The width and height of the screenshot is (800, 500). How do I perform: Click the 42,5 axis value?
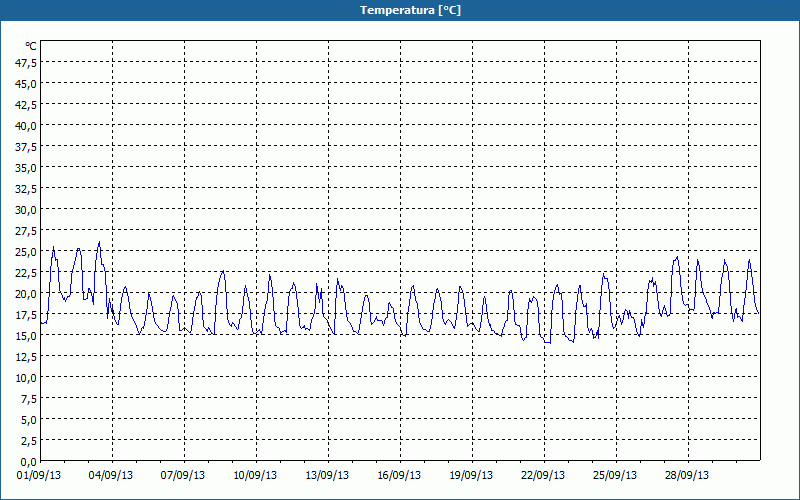coord(26,105)
